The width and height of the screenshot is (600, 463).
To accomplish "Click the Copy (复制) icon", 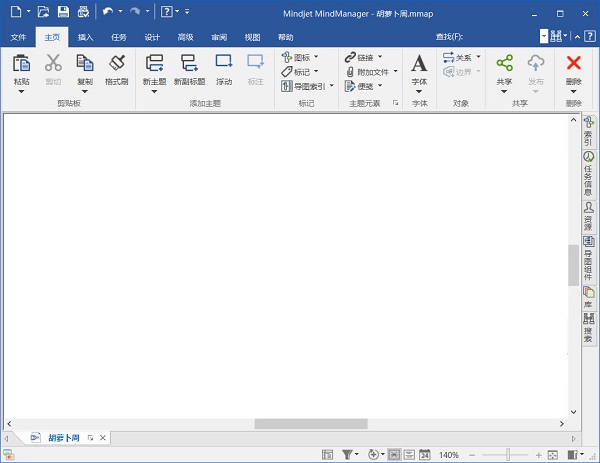I will tap(85, 63).
